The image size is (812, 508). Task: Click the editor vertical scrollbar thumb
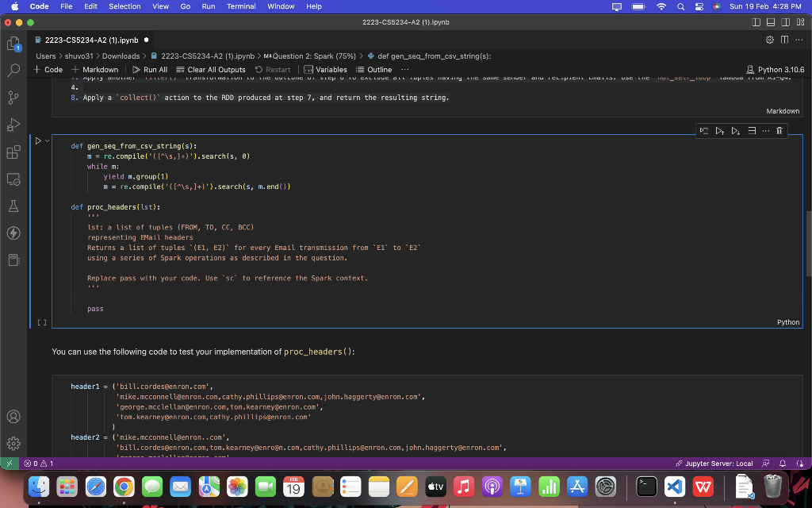[808, 244]
